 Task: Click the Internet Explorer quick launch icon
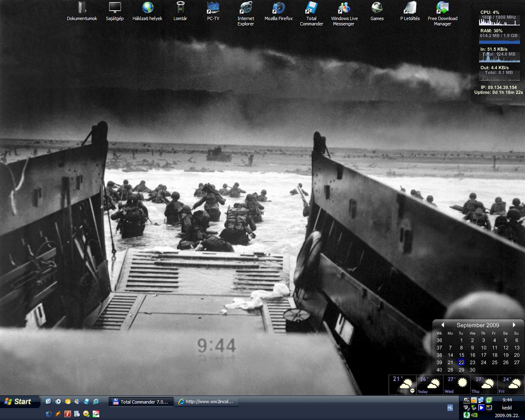pos(96,402)
